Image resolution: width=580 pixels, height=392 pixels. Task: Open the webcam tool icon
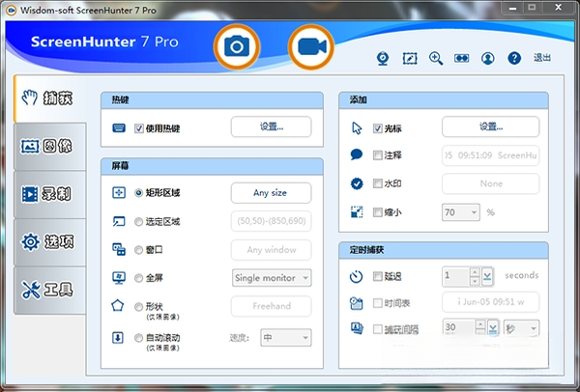[383, 58]
